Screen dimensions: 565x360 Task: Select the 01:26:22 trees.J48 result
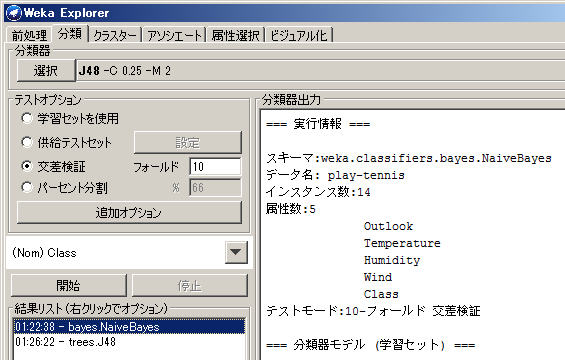click(129, 342)
